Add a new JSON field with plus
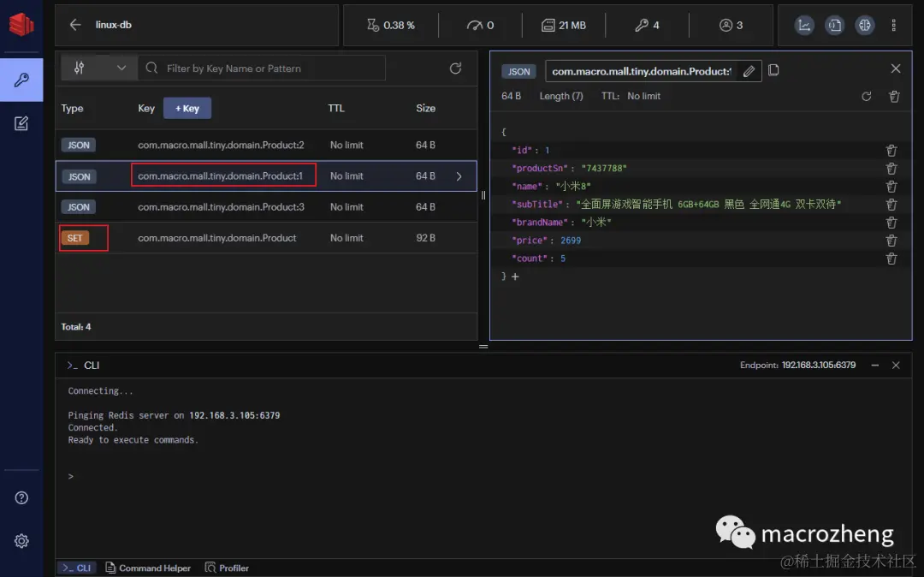The width and height of the screenshot is (924, 577). pyautogui.click(x=515, y=277)
